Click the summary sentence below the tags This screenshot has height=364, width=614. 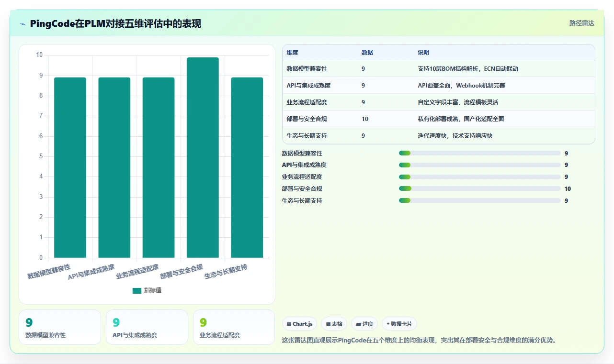click(419, 341)
